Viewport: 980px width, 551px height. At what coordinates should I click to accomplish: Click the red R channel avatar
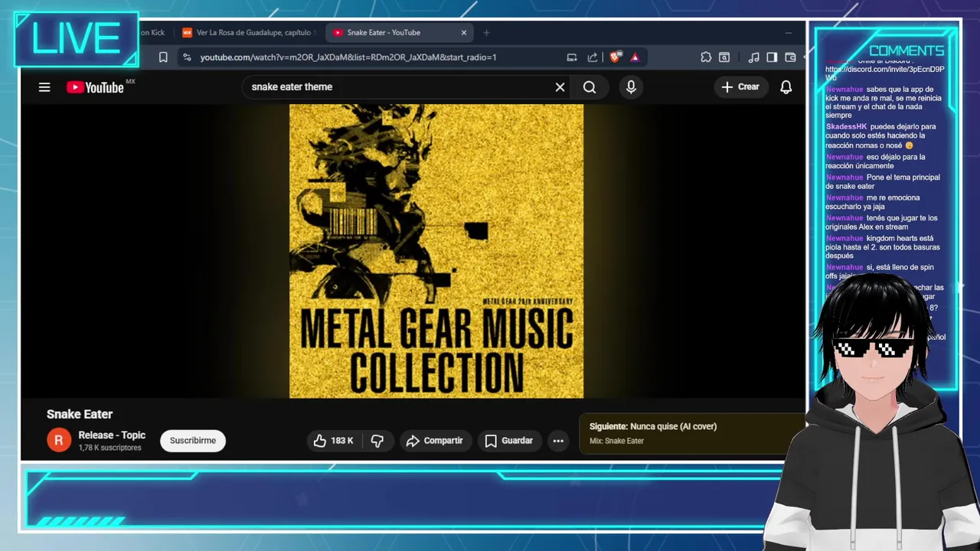(59, 441)
